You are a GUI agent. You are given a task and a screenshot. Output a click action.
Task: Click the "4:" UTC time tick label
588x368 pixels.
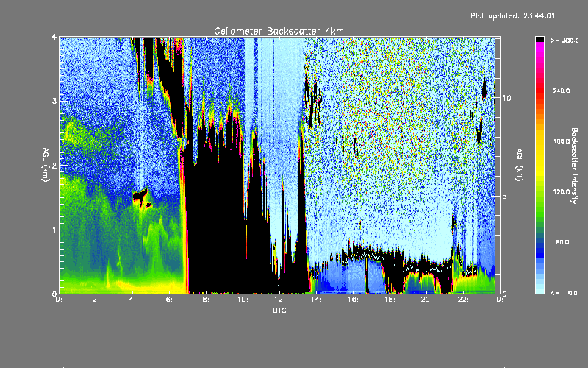(x=132, y=300)
